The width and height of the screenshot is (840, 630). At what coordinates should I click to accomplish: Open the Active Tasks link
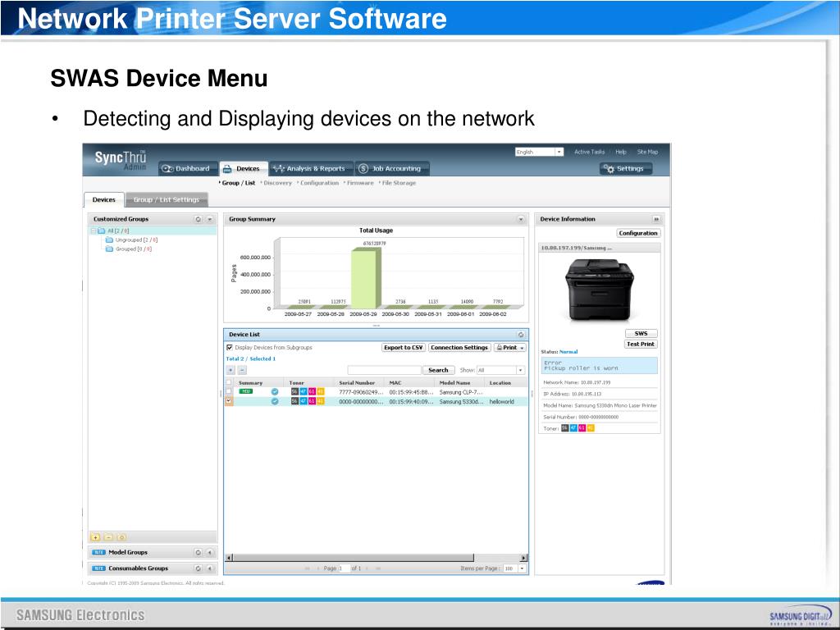(x=589, y=152)
